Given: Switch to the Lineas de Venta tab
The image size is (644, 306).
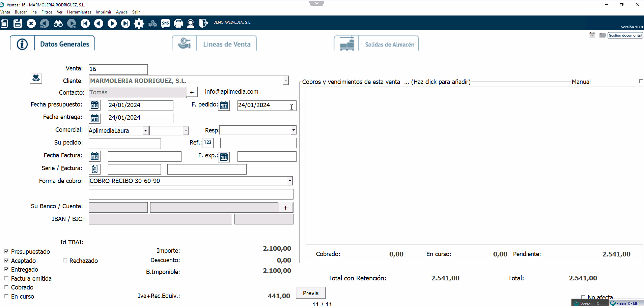Looking at the screenshot, I should click(x=226, y=44).
